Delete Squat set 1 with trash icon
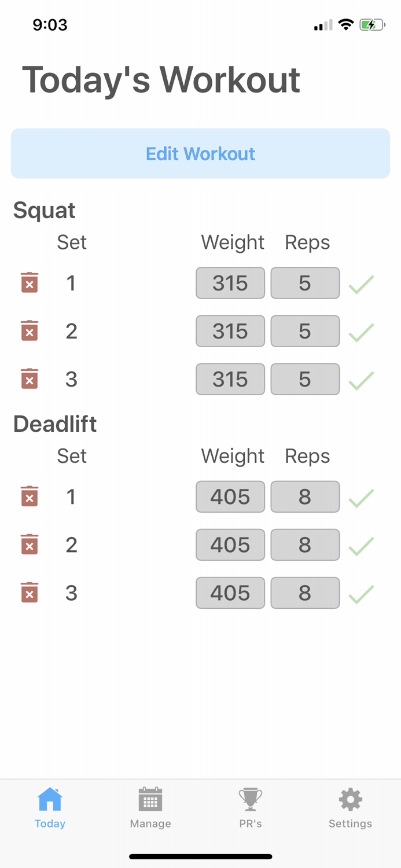This screenshot has width=401, height=868. (x=30, y=282)
